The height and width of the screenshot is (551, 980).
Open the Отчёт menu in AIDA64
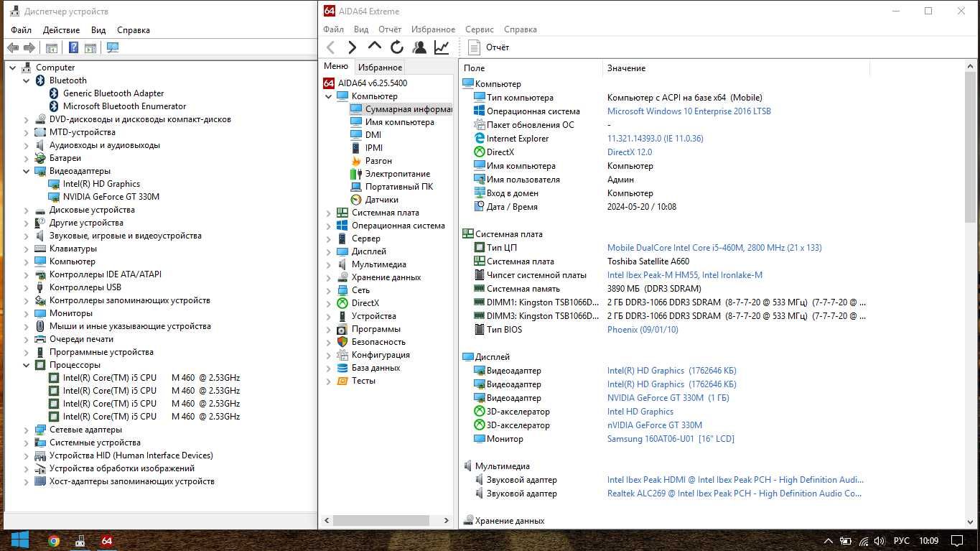coord(390,29)
